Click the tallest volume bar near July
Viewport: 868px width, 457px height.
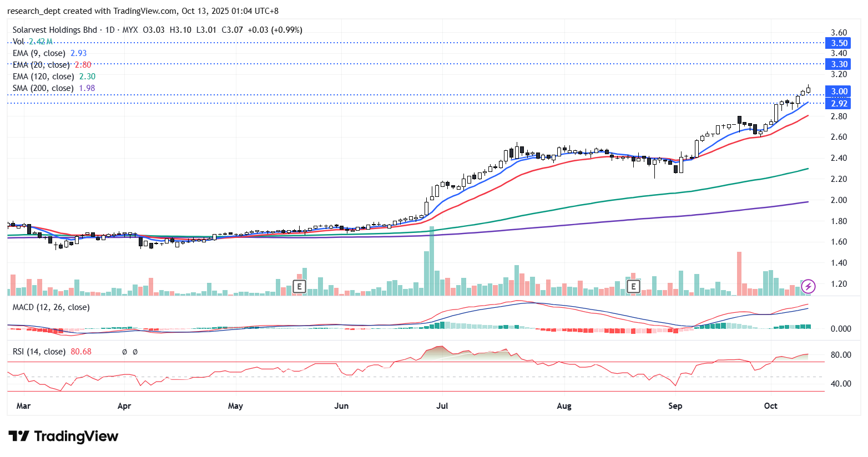tap(432, 261)
